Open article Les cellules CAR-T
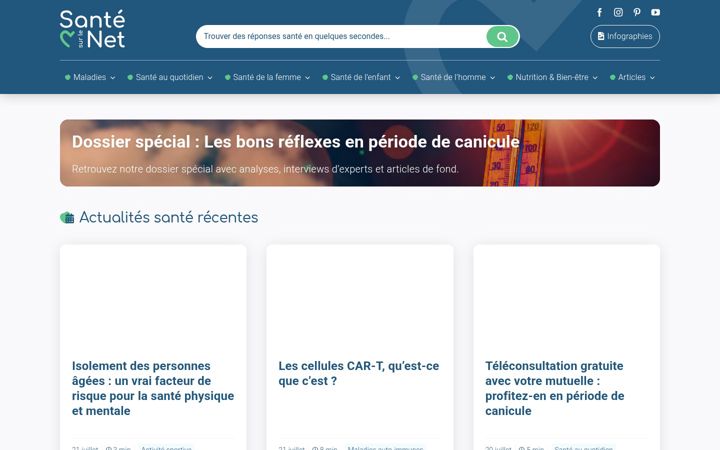The image size is (720, 450). (359, 373)
